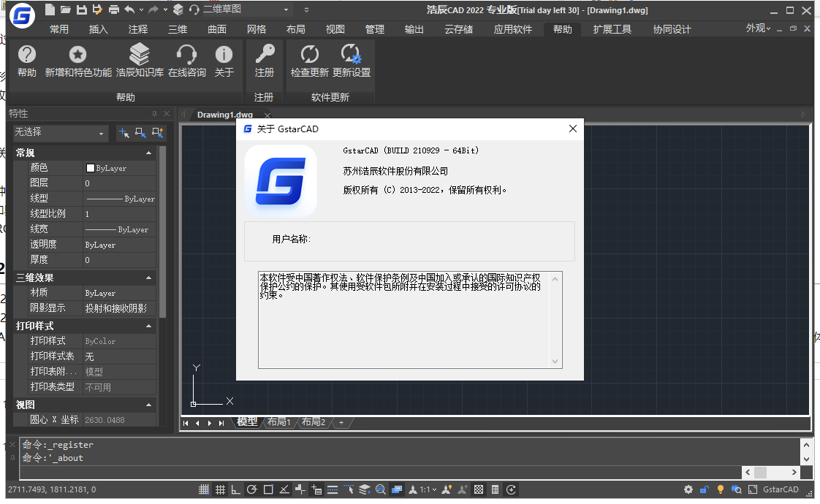Viewport: 820px width, 504px height.
Task: Click the select objects icon in properties panel
Action: coord(140,133)
